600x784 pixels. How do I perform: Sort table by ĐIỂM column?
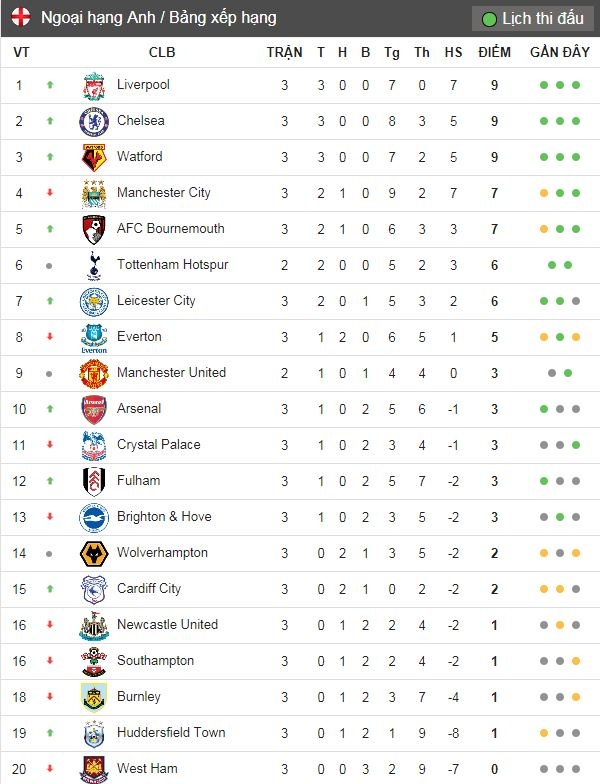point(494,53)
